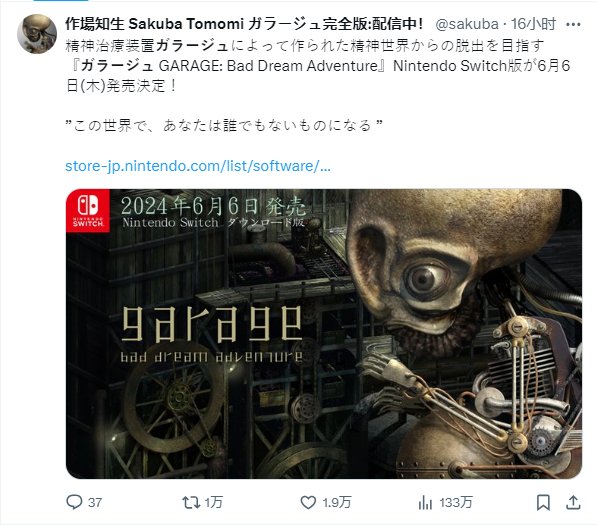Screen dimensions: 597x525
Task: Bookmark this tweet
Action: tap(543, 503)
